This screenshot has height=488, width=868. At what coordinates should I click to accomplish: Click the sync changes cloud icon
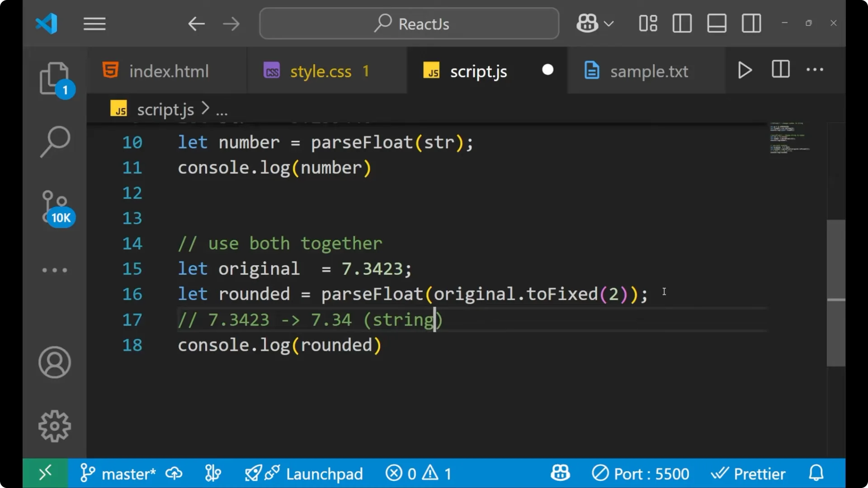(x=174, y=473)
